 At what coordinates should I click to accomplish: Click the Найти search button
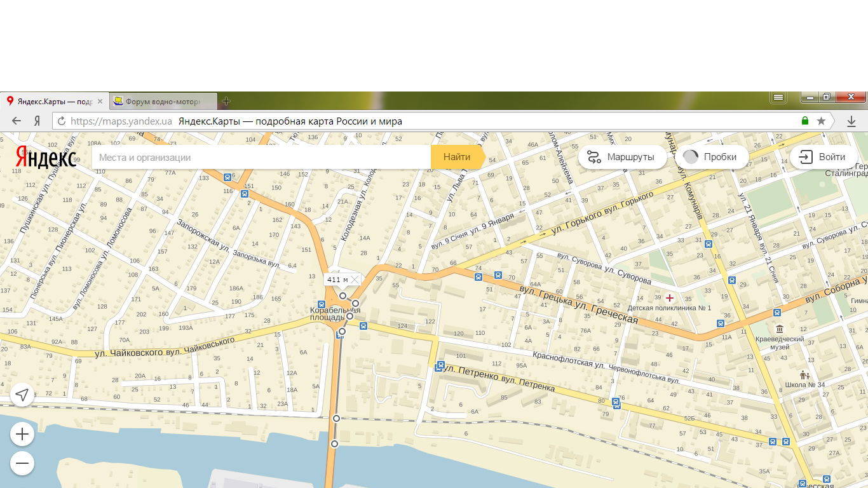pyautogui.click(x=456, y=157)
